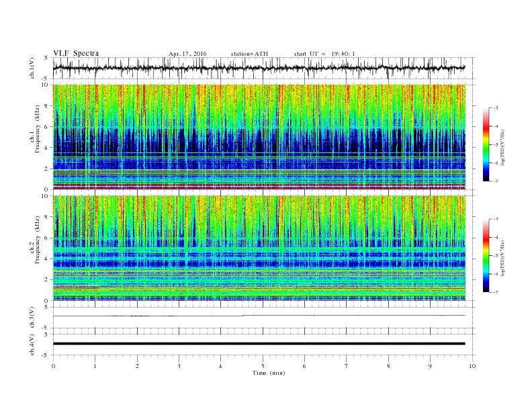Click the time axis tick label '3'
This screenshot has width=532, height=411.
click(x=179, y=366)
